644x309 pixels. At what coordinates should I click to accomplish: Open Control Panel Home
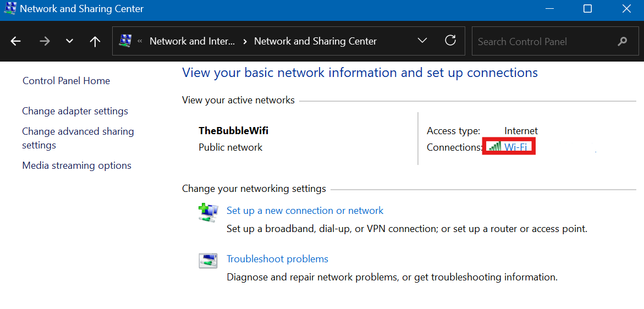click(66, 81)
